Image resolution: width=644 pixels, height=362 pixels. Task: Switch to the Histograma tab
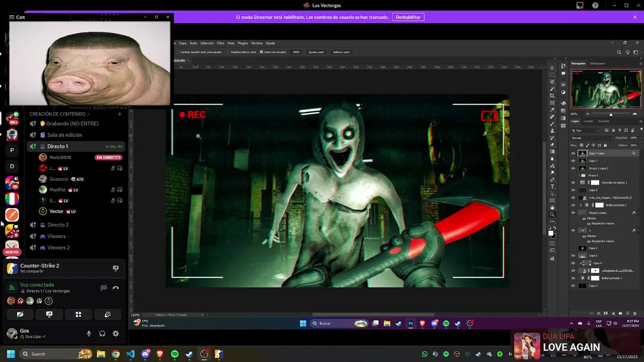[597, 63]
